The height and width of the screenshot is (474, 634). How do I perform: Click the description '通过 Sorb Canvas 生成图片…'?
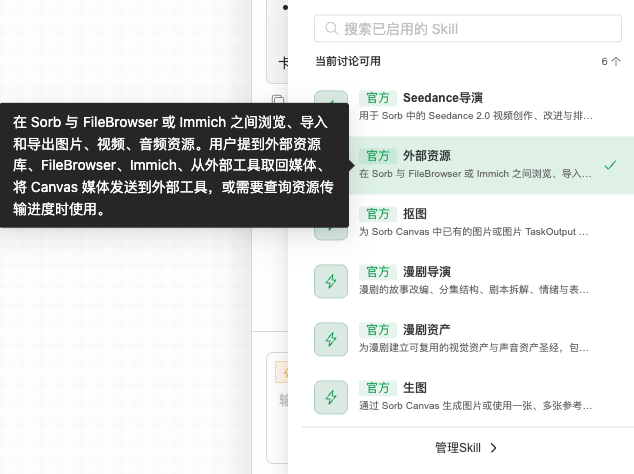pyautogui.click(x=476, y=406)
